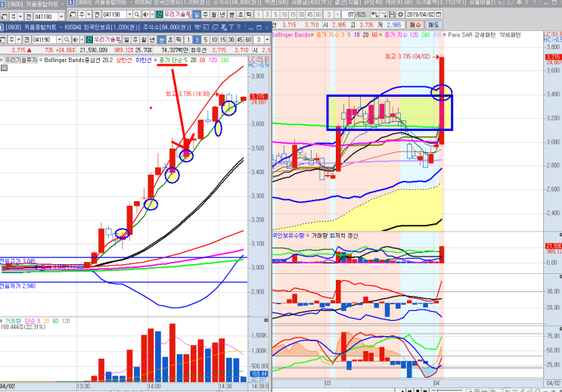Screen dimensions: 562x392
Task: Open the chart settings gear icon
Action: [400, 14]
